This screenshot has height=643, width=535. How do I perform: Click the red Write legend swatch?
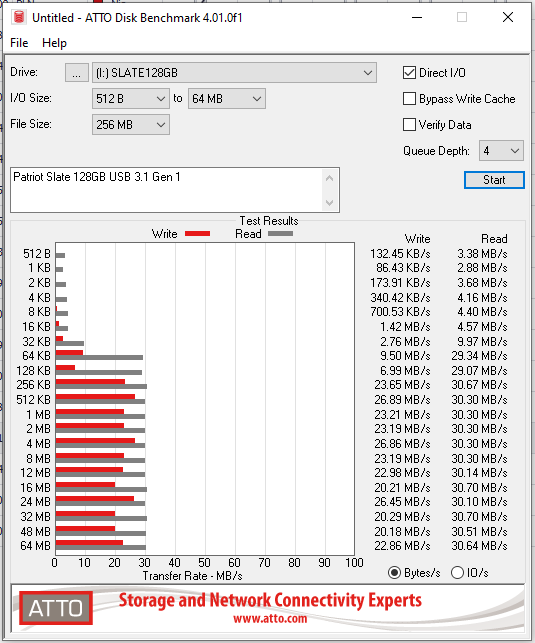pos(198,233)
